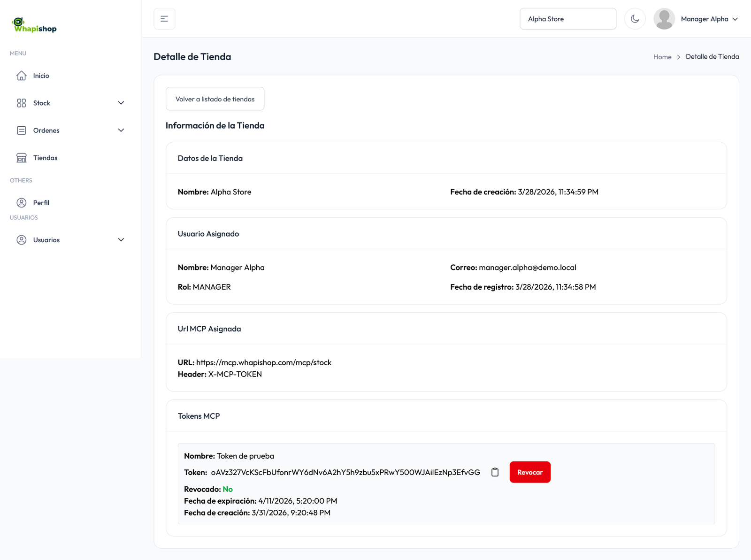Expand the Usuarios submenu chevron

[x=121, y=240]
